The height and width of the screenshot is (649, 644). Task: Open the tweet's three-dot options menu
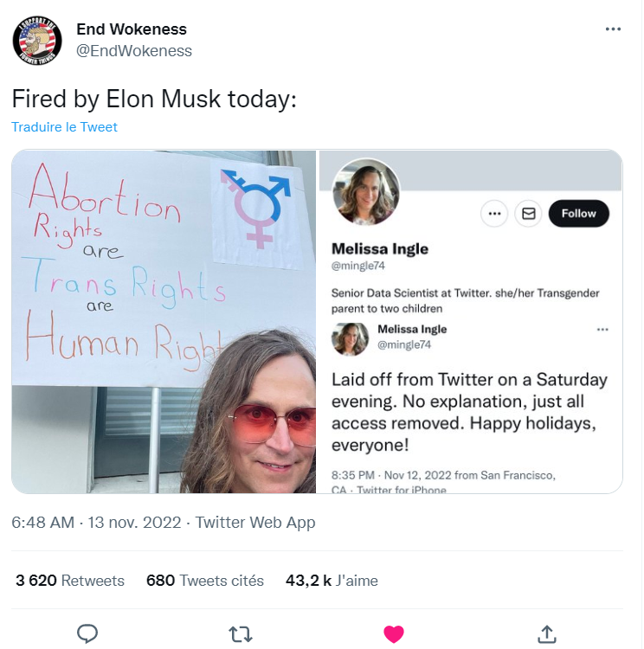click(x=613, y=29)
